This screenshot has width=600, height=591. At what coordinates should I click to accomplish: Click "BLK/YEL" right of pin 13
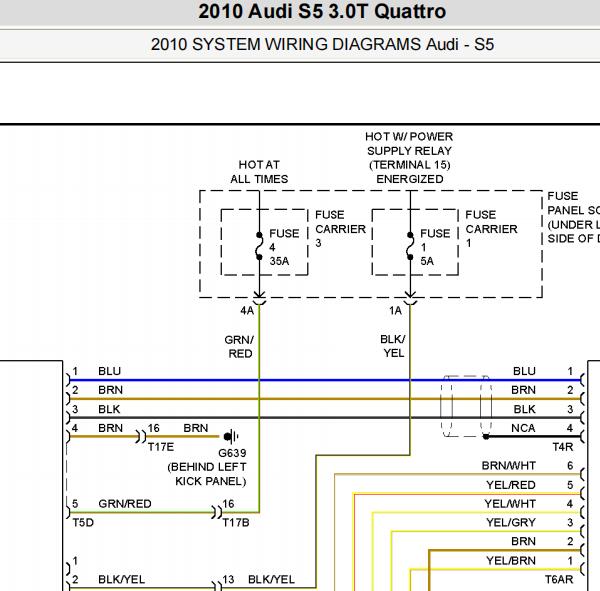[x=271, y=580]
